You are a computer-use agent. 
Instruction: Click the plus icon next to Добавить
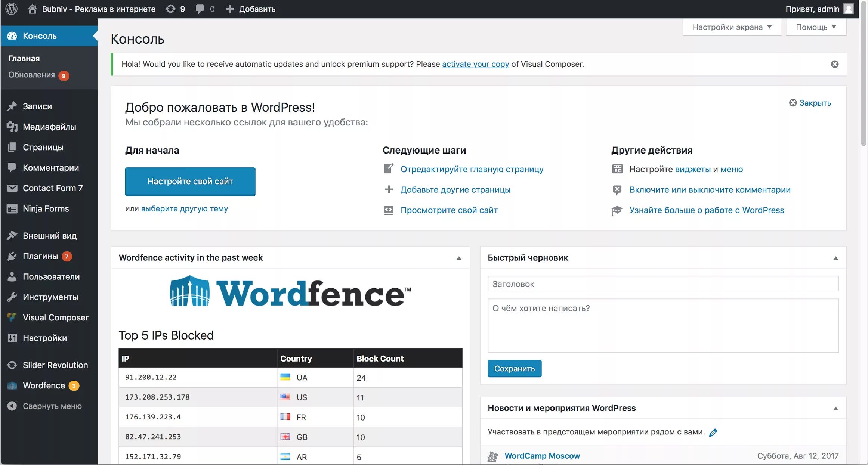pyautogui.click(x=230, y=9)
